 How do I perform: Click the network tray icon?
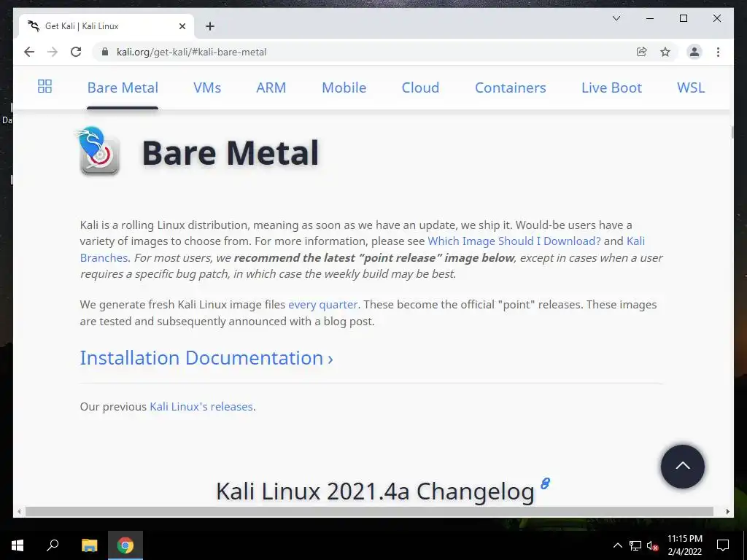point(635,545)
